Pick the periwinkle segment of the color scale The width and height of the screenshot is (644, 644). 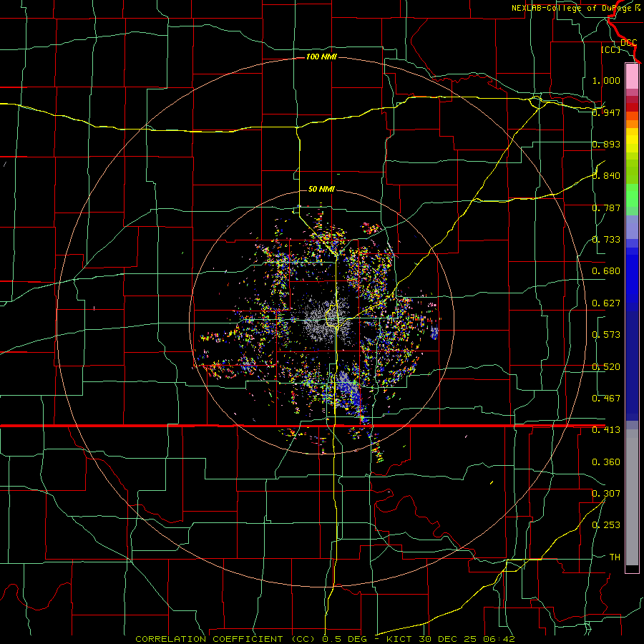pos(632,227)
